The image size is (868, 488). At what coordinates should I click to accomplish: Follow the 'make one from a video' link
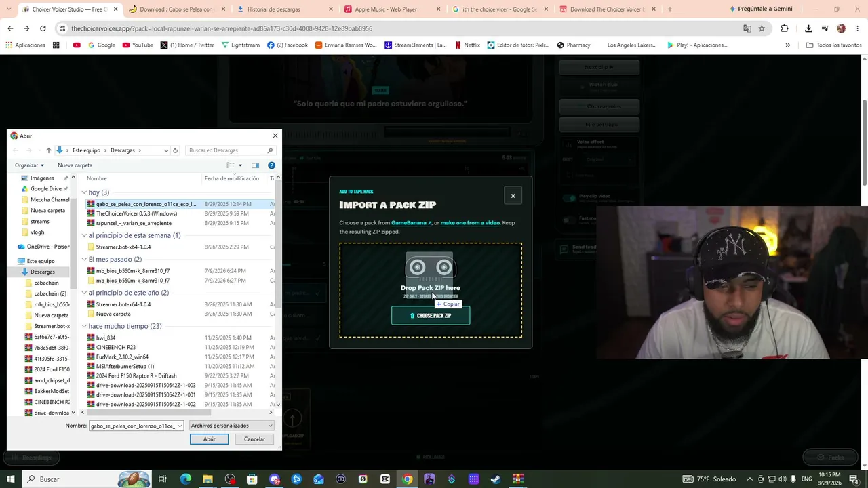click(x=470, y=222)
